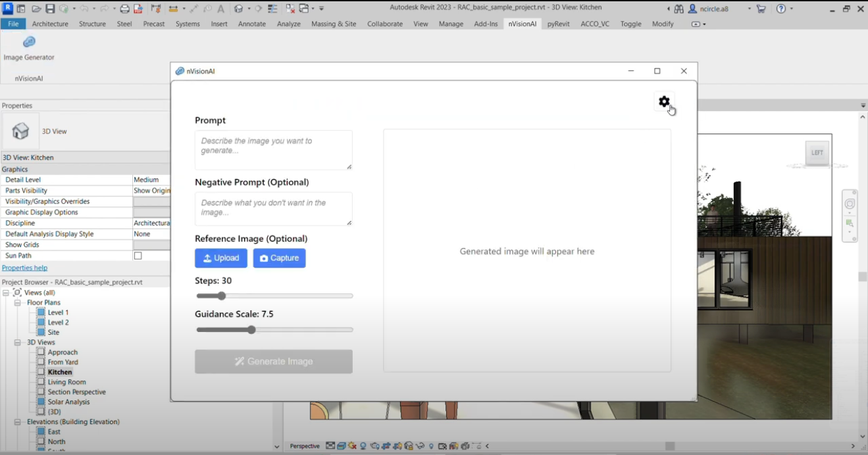Select the Kitchen 3D view in Project Browser
The image size is (868, 455).
(60, 372)
